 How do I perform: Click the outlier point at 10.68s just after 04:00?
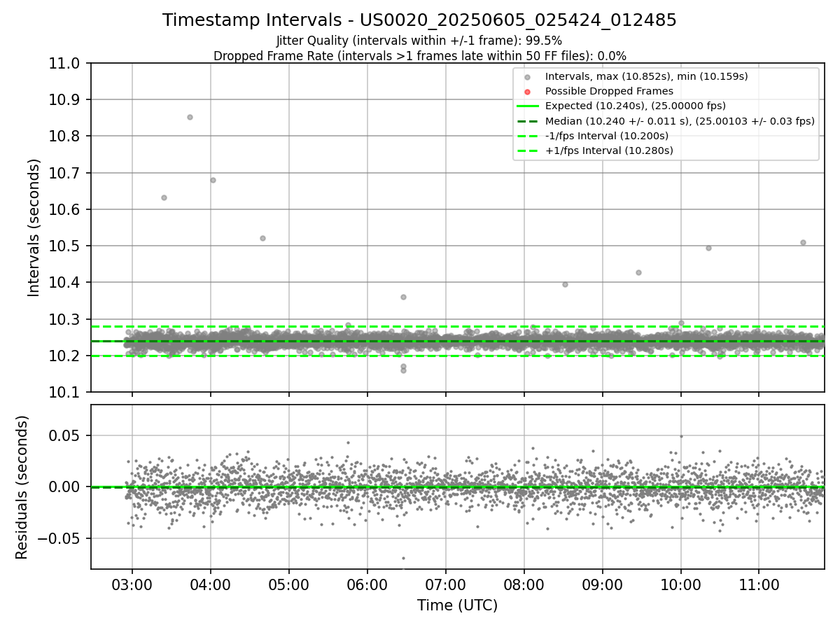[x=213, y=180]
